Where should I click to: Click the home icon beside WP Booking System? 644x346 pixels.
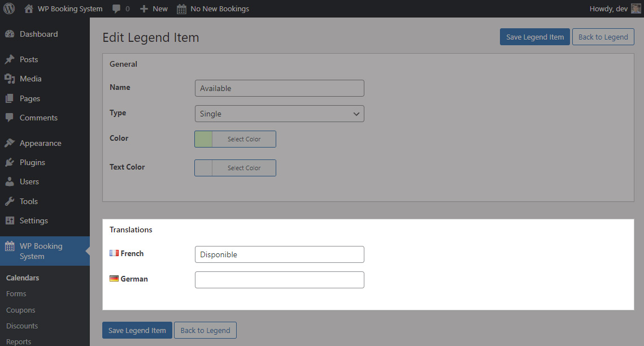coord(28,8)
